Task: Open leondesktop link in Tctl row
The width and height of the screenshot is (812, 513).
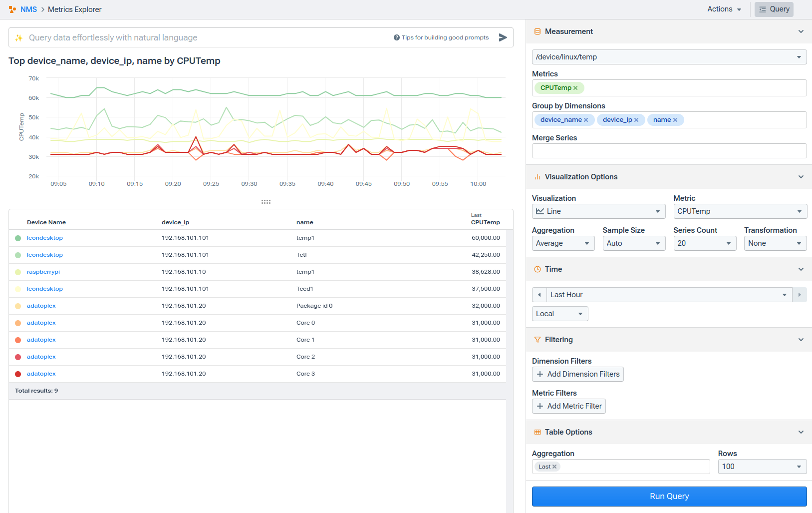Action: point(45,255)
